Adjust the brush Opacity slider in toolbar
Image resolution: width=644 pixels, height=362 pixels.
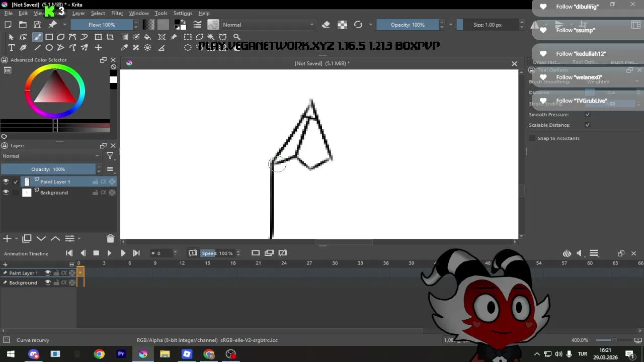pyautogui.click(x=408, y=25)
